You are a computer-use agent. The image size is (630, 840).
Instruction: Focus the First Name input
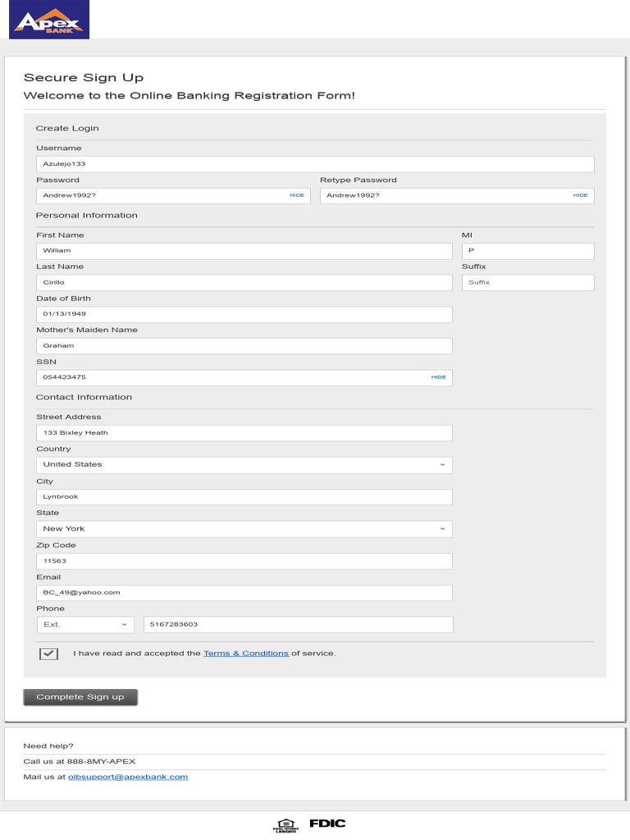244,251
